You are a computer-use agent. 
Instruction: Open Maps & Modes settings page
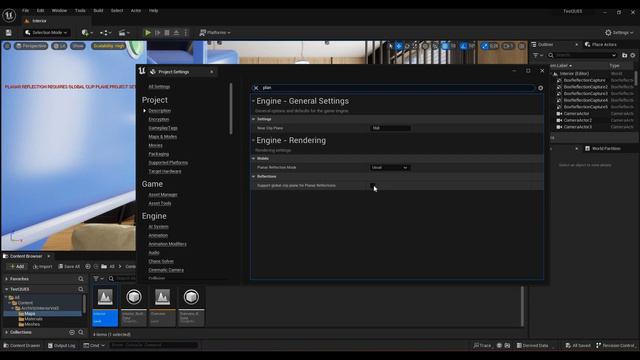point(162,137)
